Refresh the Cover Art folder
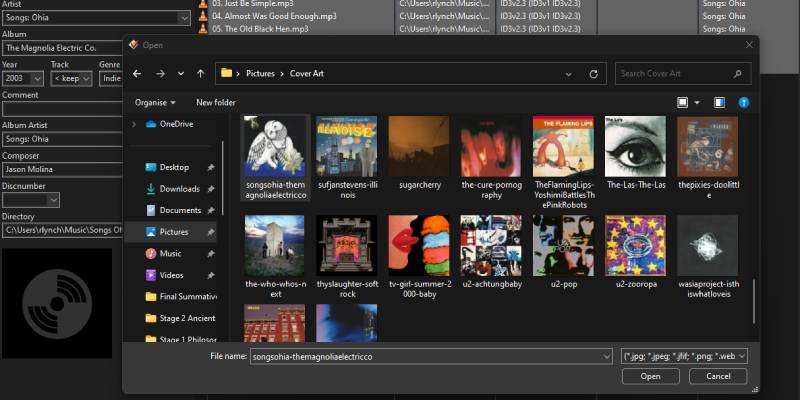This screenshot has height=400, width=800. pos(593,74)
